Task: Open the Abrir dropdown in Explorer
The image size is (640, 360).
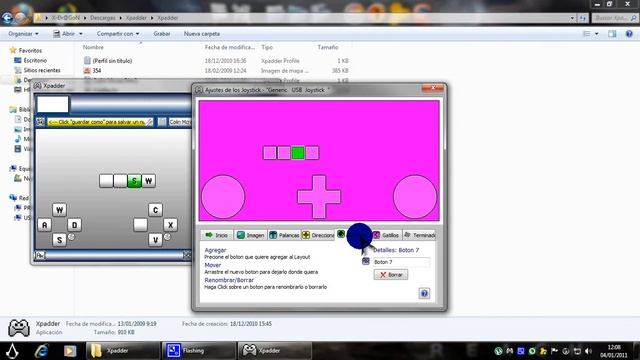Action: (x=68, y=33)
